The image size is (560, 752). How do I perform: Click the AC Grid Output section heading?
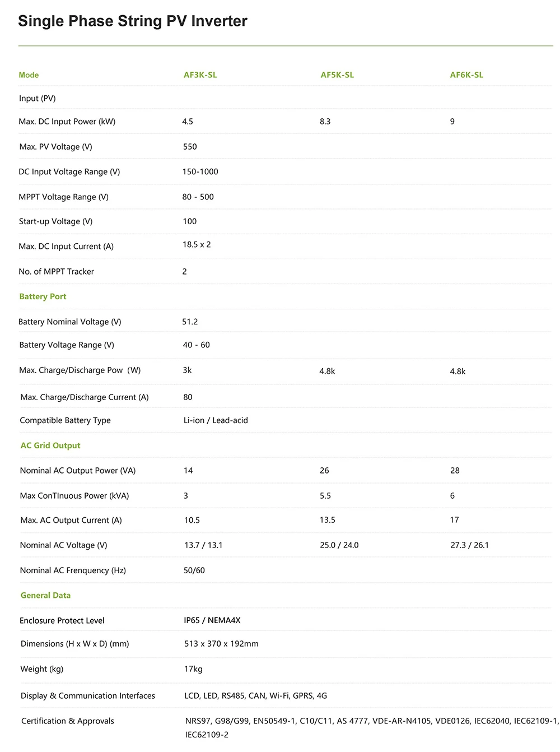coord(50,445)
